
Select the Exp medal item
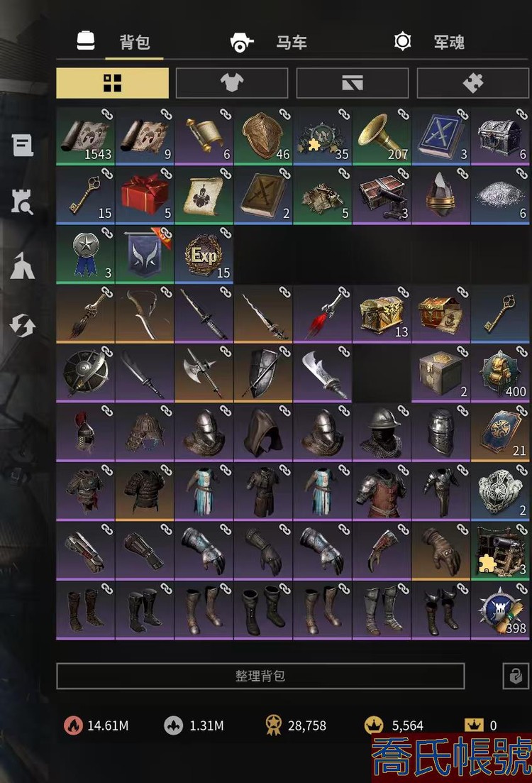pos(204,255)
